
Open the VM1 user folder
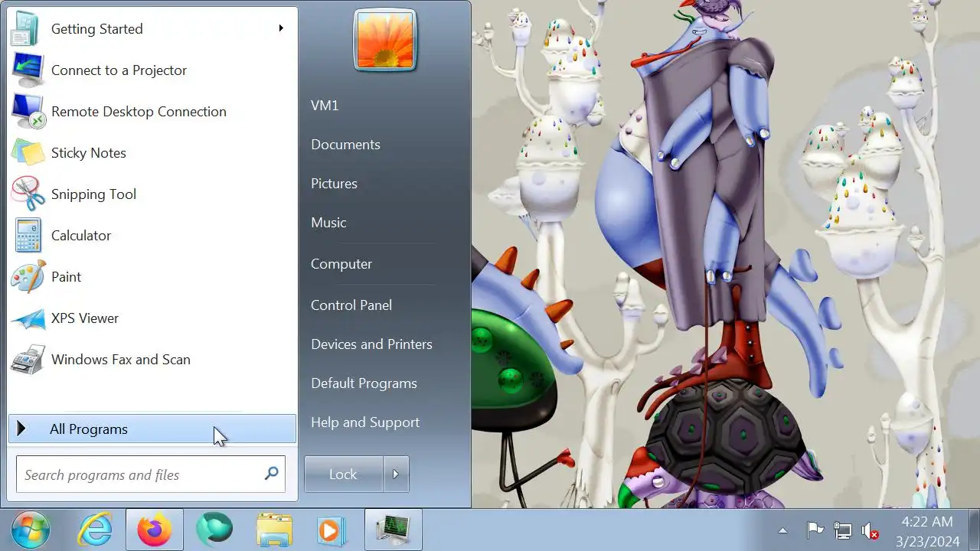point(325,106)
